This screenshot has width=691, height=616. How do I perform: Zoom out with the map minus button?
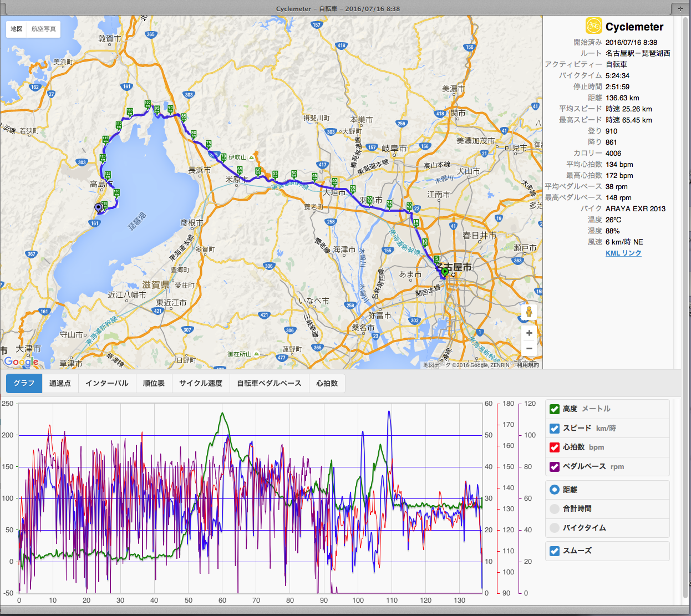click(529, 349)
